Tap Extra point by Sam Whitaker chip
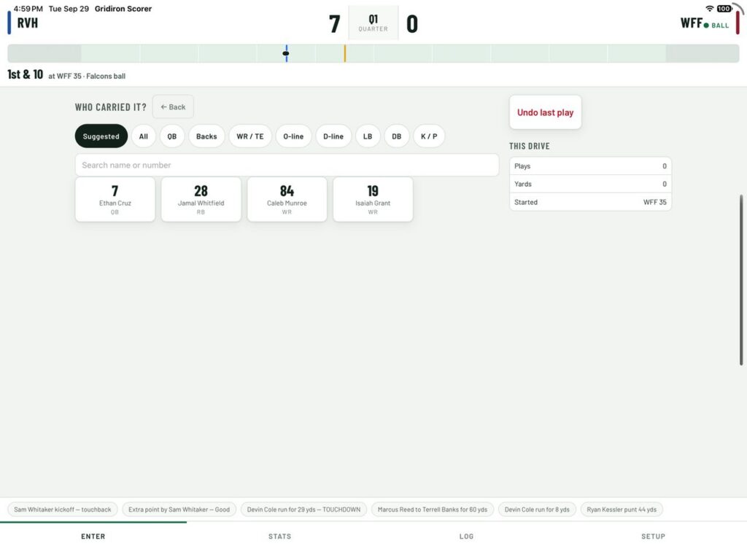Image resolution: width=747 pixels, height=560 pixels. tap(179, 510)
